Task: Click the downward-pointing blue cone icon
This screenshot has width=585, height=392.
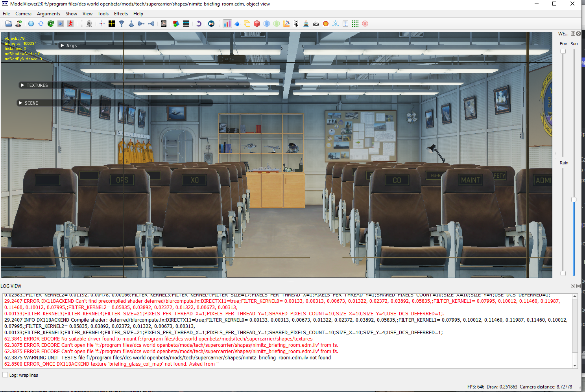Action: click(x=122, y=24)
